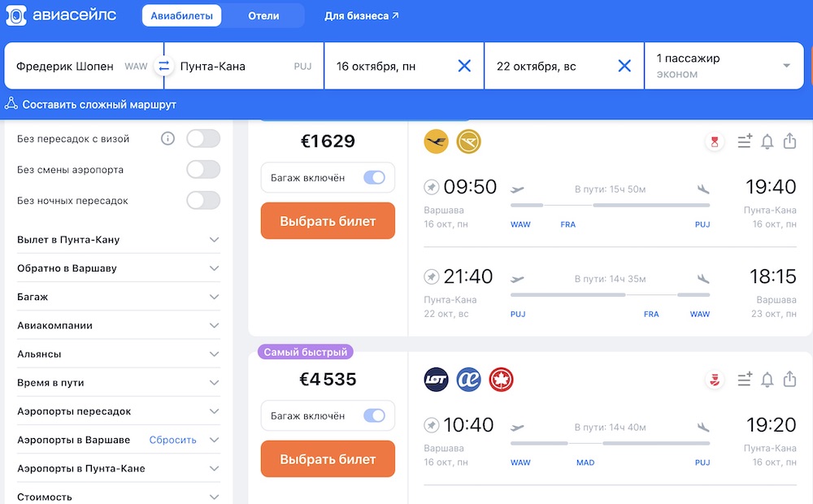Image resolution: width=813 pixels, height=504 pixels.
Task: Switch to the "Отели" tab
Action: (x=263, y=15)
